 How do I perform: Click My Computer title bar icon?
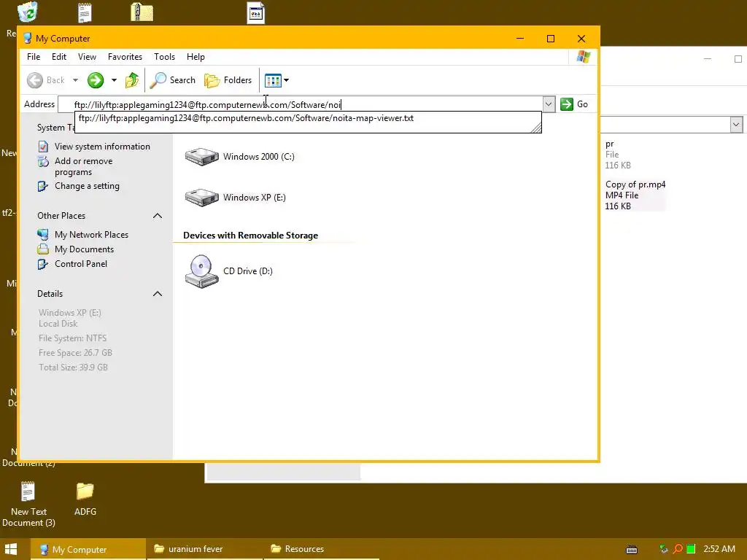point(28,39)
